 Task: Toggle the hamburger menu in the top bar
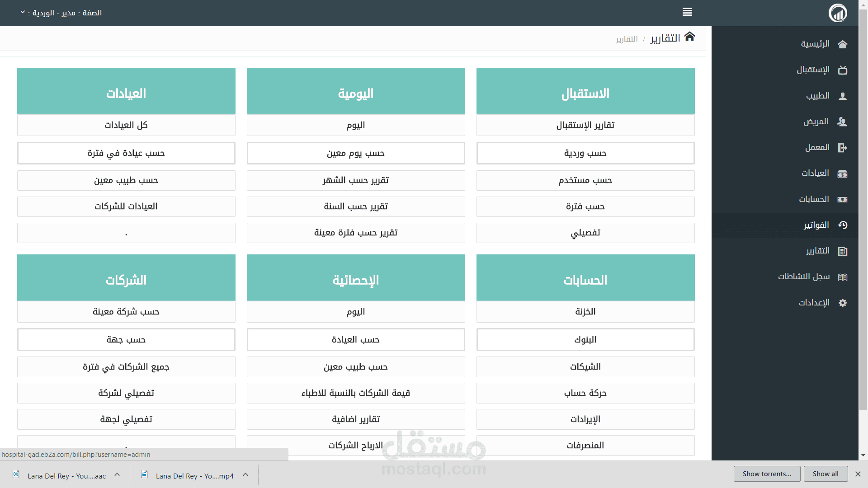pyautogui.click(x=687, y=12)
